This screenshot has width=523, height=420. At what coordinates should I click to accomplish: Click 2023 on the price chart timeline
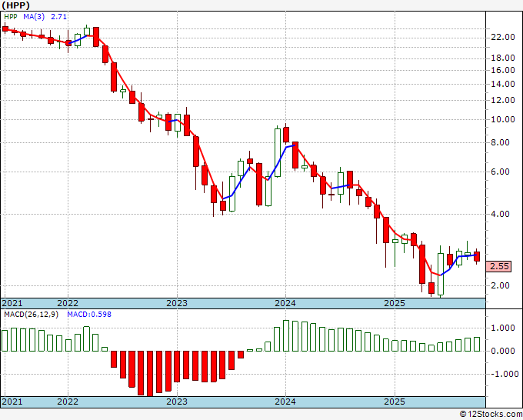point(177,303)
